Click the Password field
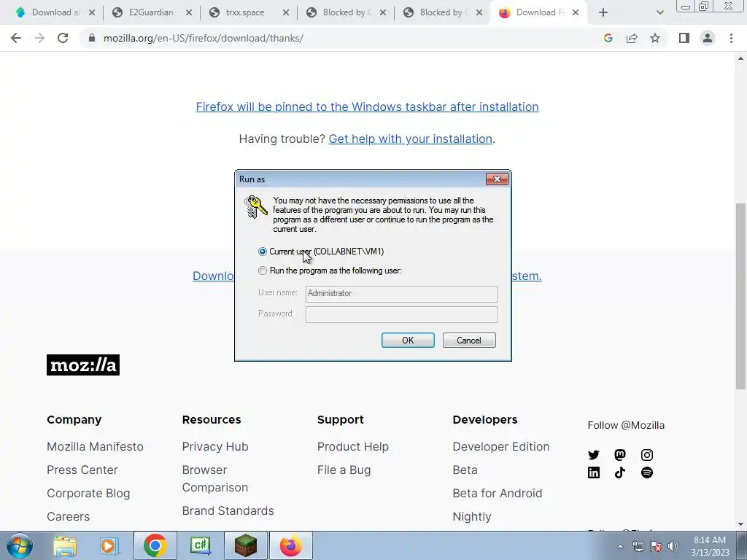The image size is (747, 560). point(401,314)
